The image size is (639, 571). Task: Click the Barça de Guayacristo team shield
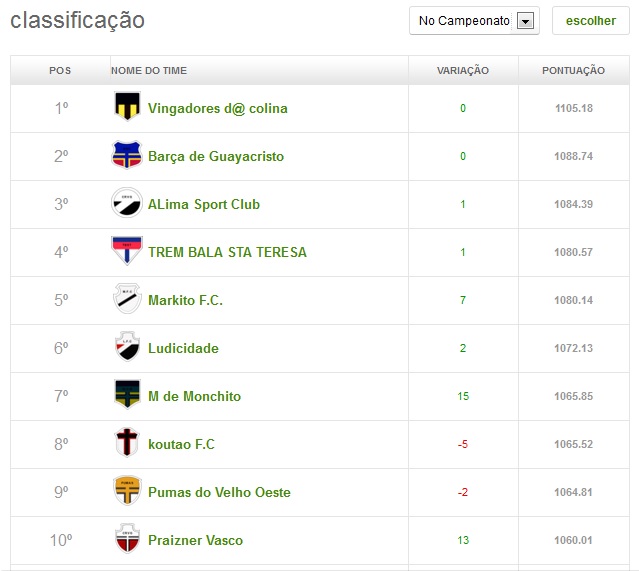tap(127, 156)
